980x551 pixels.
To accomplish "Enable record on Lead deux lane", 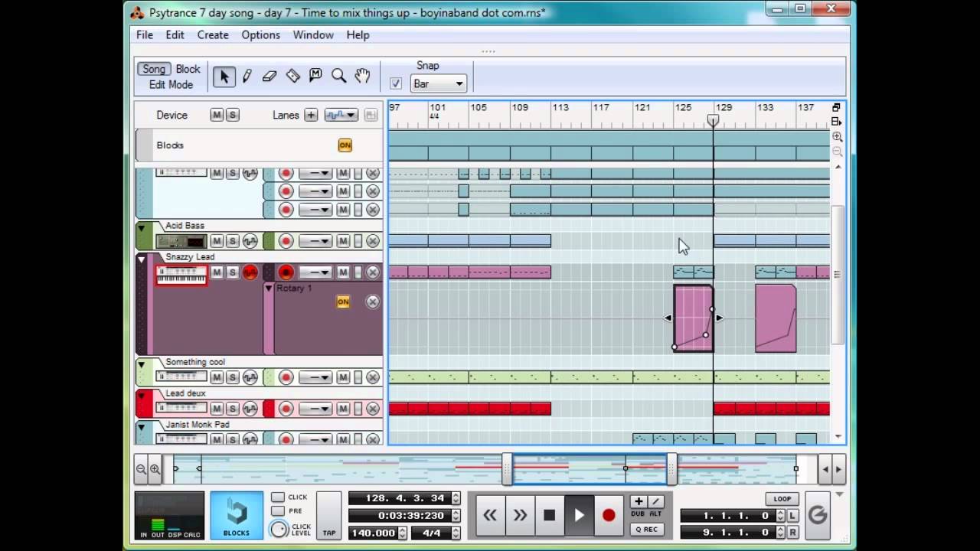I will [x=286, y=409].
